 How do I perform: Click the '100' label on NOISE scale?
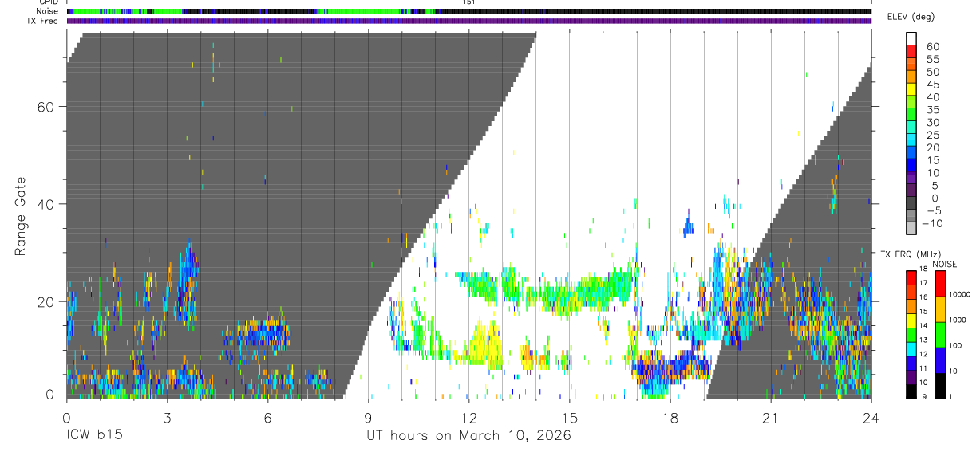[x=957, y=346]
